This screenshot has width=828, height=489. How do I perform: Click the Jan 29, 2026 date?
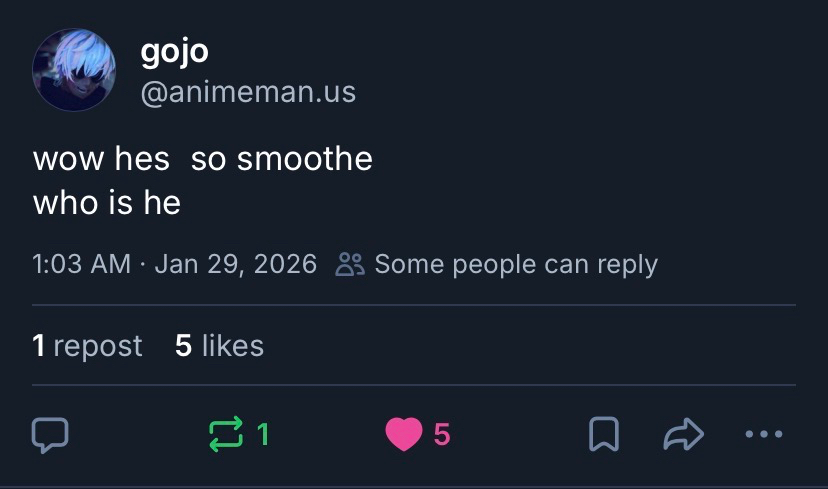point(235,264)
